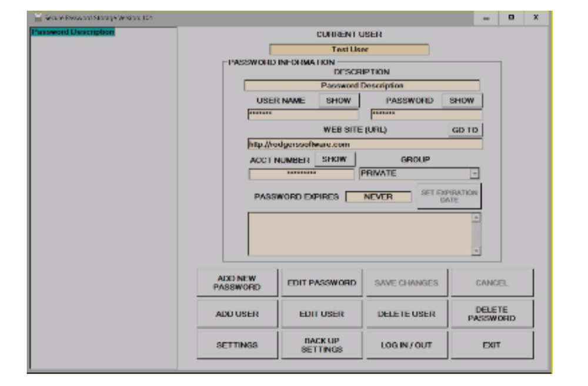The width and height of the screenshot is (588, 386).
Task: Minimize the Secure Password Storage window
Action: tap(486, 18)
